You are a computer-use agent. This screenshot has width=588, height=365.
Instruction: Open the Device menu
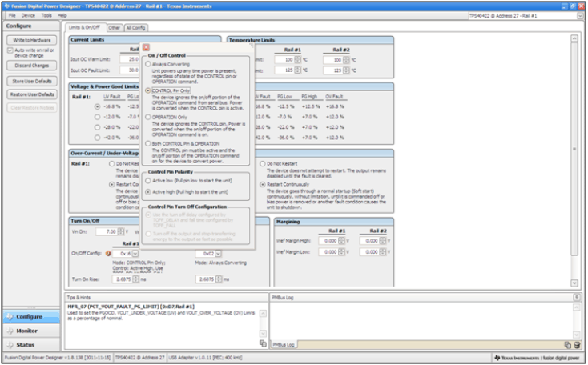[x=28, y=15]
